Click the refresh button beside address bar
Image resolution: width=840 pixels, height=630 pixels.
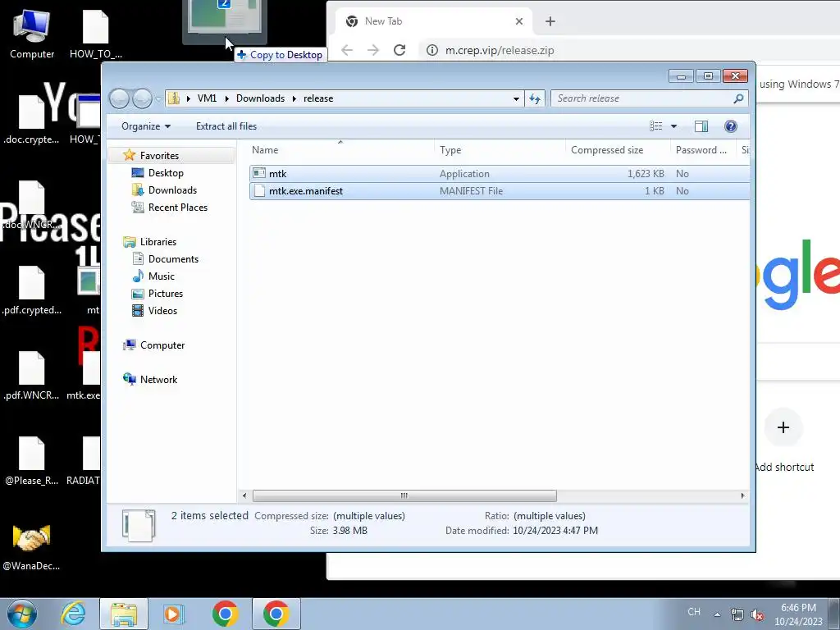[x=535, y=98]
